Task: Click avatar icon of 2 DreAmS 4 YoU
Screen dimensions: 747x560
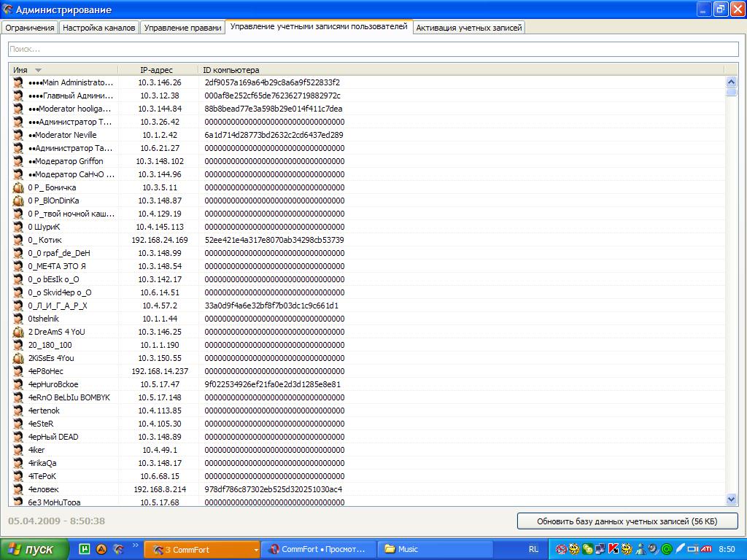Action: tap(19, 332)
